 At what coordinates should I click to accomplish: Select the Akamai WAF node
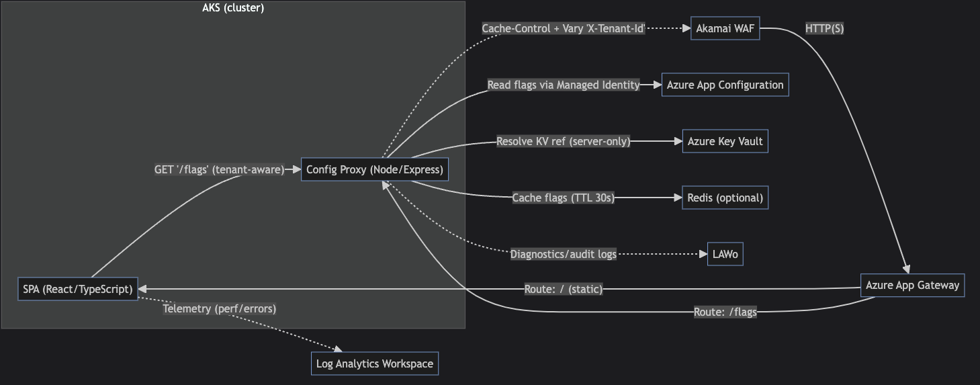(725, 29)
